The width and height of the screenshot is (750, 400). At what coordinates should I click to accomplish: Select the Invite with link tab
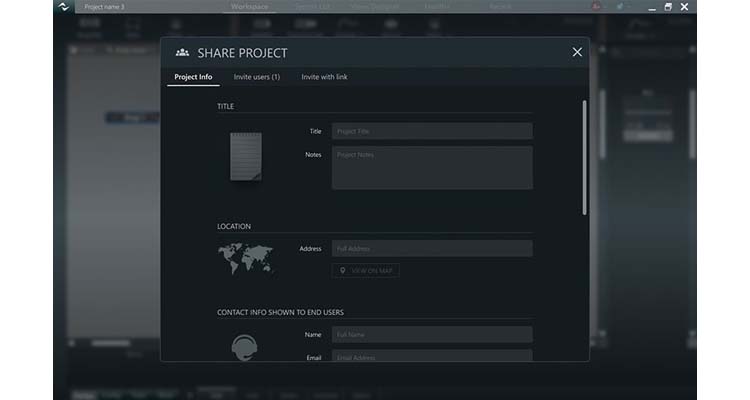[x=325, y=77]
